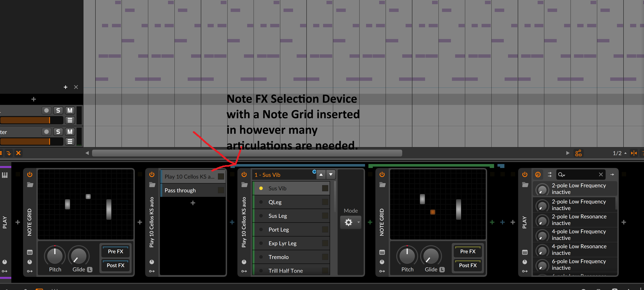The height and width of the screenshot is (290, 644).
Task: Open preset folder of left Note Grid device
Action: [x=30, y=185]
